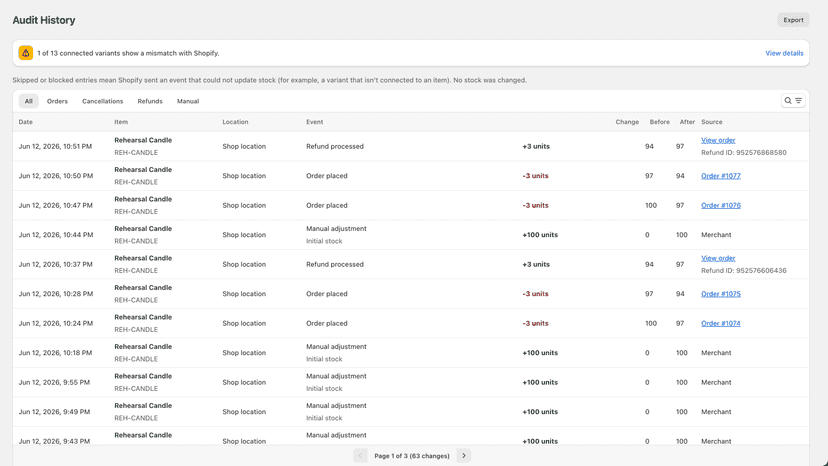Open Order #1076 link

point(721,206)
